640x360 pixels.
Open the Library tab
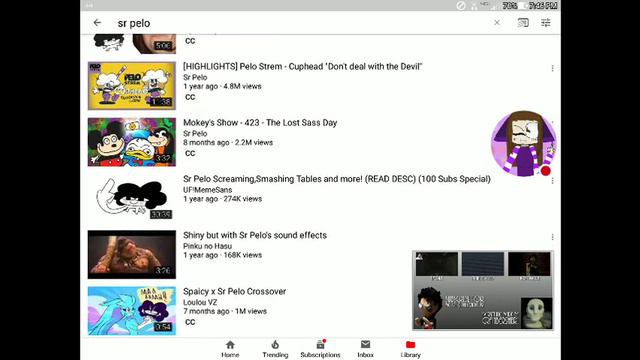coord(411,349)
